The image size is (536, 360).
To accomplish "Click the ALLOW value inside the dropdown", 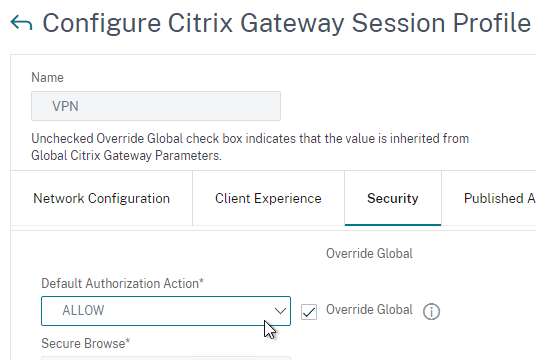I will pos(83,310).
